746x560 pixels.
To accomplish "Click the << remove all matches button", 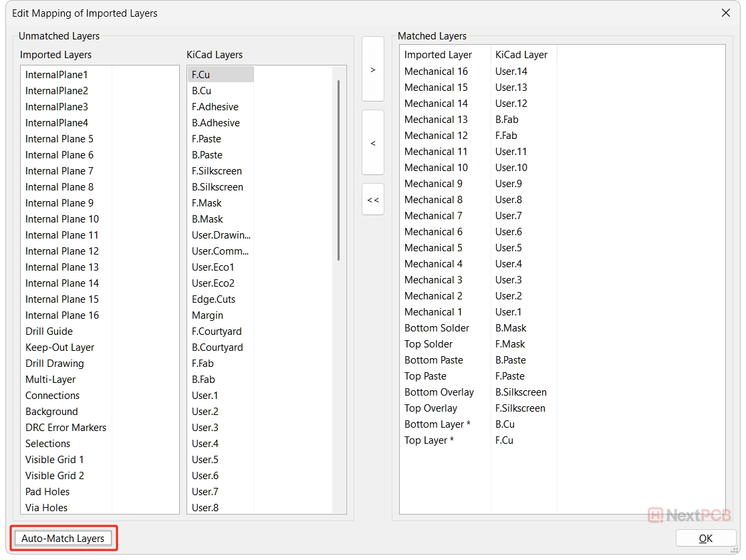I will coord(372,199).
